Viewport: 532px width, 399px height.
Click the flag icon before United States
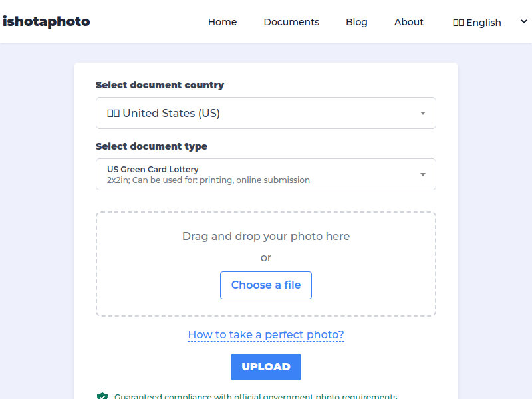coord(113,114)
